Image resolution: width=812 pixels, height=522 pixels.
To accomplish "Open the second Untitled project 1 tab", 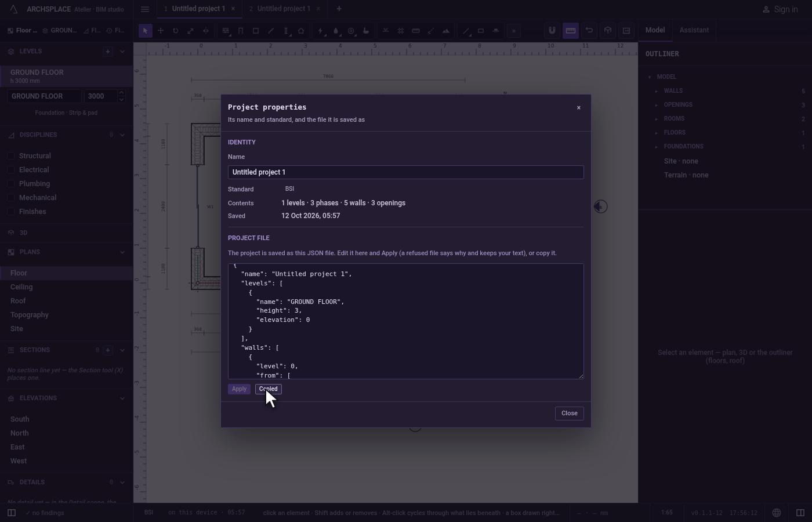I will coord(280,9).
